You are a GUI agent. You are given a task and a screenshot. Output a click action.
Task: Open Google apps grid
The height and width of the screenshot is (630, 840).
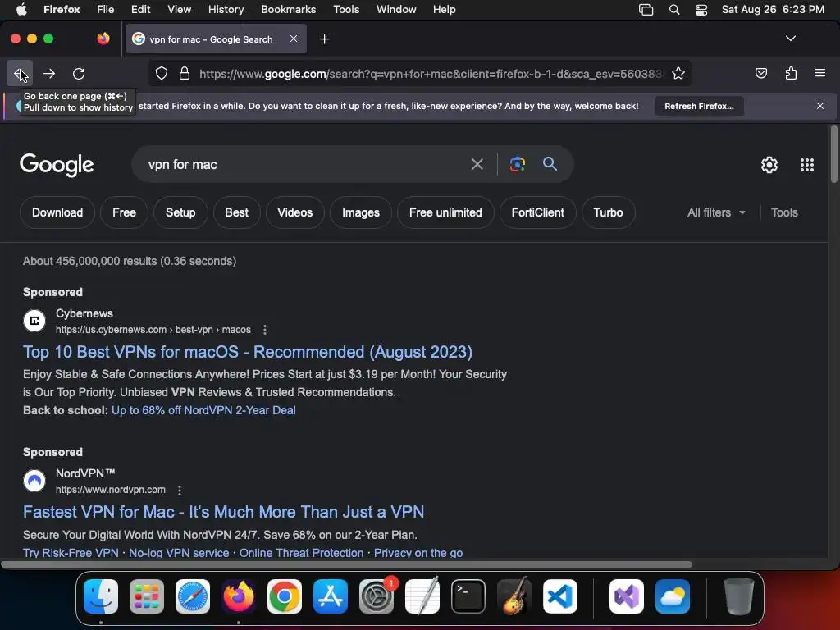point(807,164)
